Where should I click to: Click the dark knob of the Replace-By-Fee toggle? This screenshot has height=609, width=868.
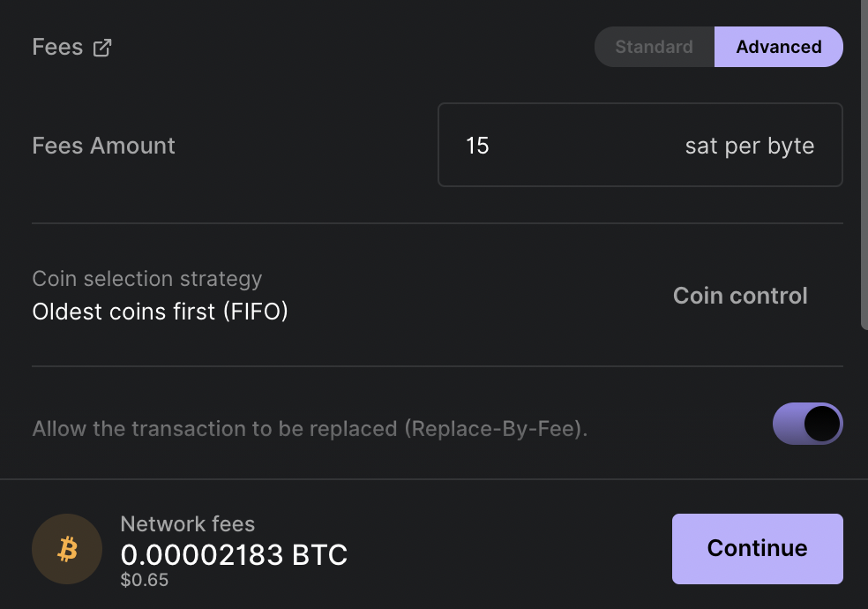pyautogui.click(x=822, y=424)
